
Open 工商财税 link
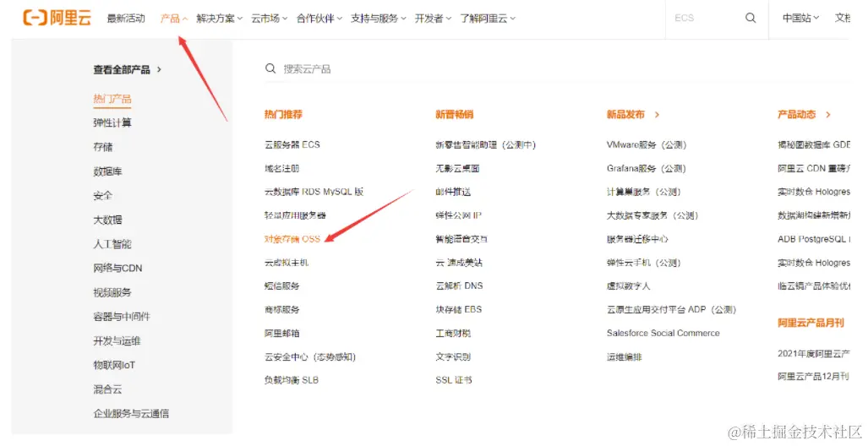tap(453, 334)
